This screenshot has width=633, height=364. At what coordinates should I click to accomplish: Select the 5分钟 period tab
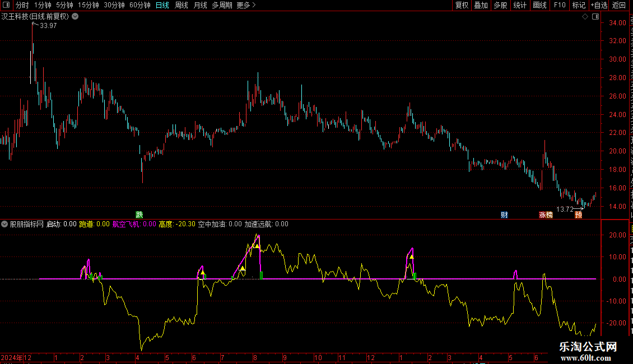[x=64, y=5]
